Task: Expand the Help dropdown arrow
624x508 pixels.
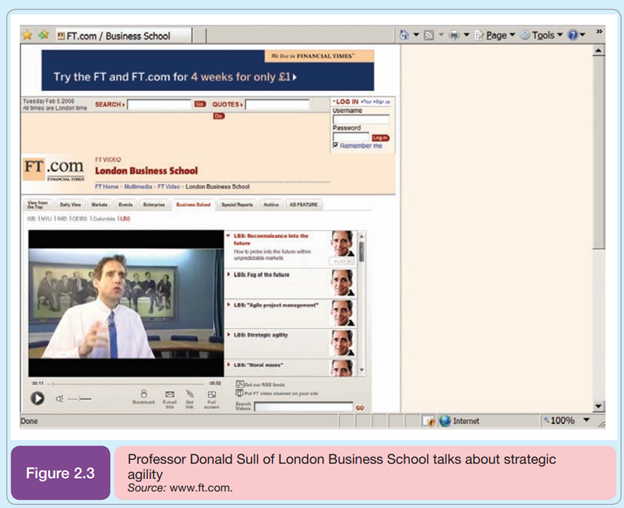Action: click(x=583, y=35)
